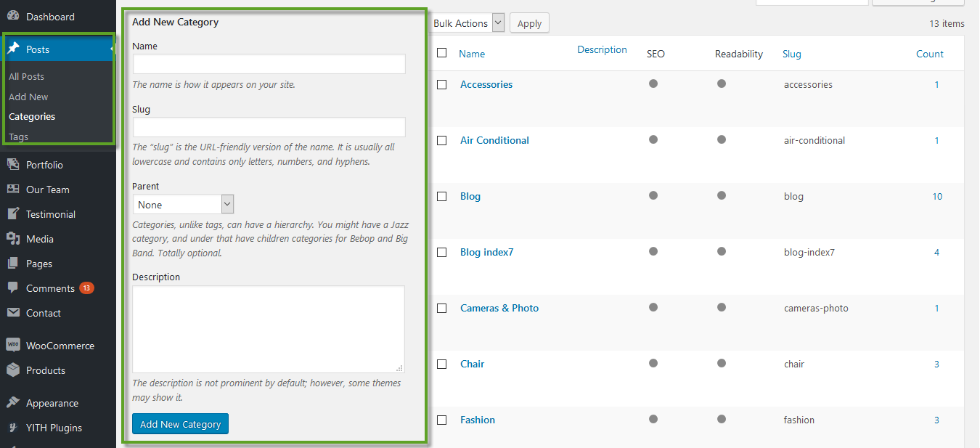Click the Testimonial icon in sidebar
Image resolution: width=980 pixels, height=448 pixels.
(x=13, y=214)
